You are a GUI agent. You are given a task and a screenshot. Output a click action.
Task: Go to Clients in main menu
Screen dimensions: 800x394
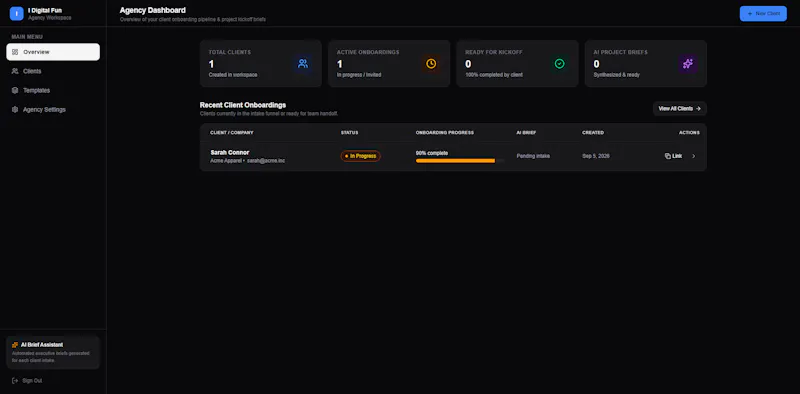point(53,71)
